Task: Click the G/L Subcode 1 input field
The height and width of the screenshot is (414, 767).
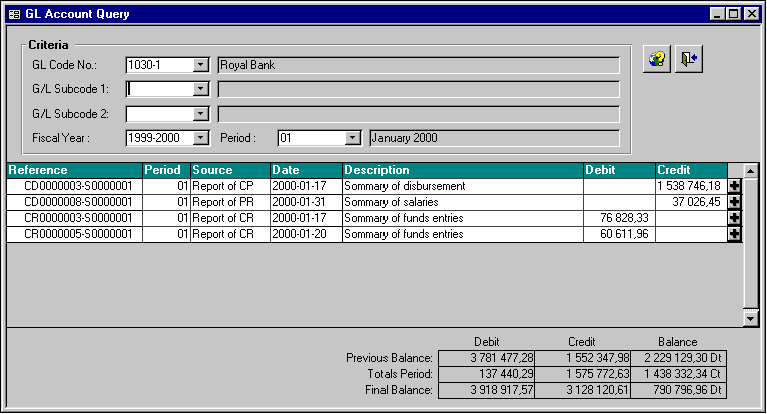Action: point(159,89)
